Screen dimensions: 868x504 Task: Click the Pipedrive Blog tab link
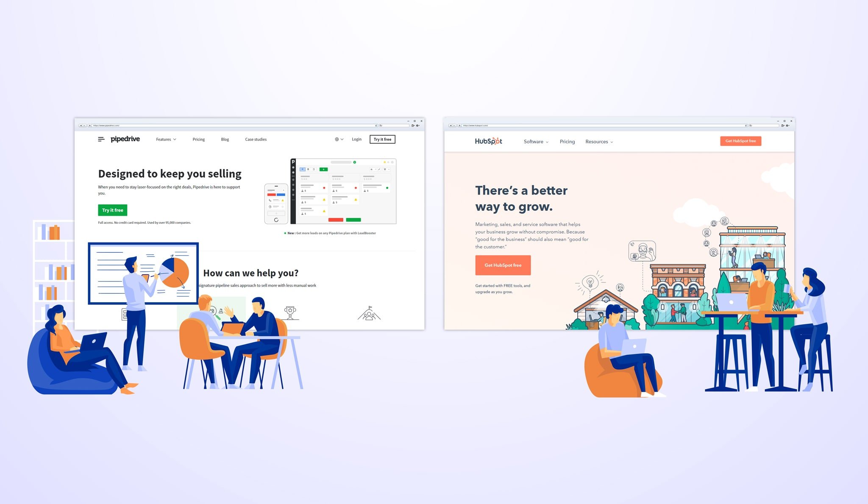coord(225,139)
